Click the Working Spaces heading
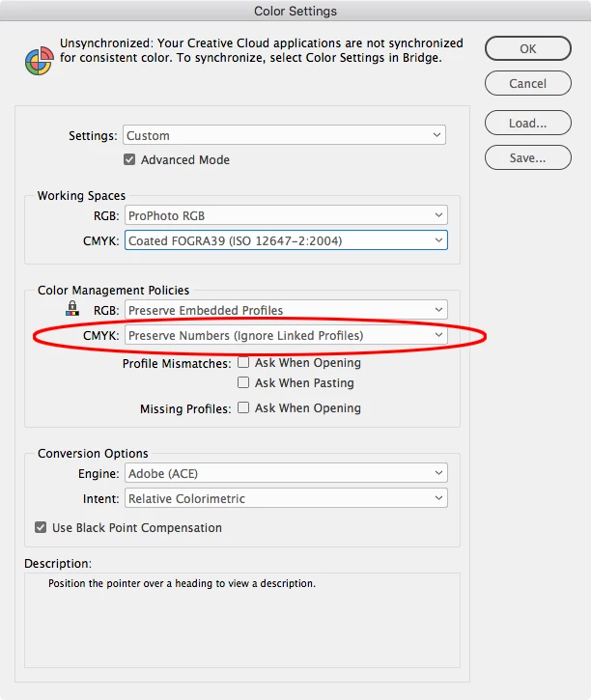The height and width of the screenshot is (700, 591). (x=81, y=196)
